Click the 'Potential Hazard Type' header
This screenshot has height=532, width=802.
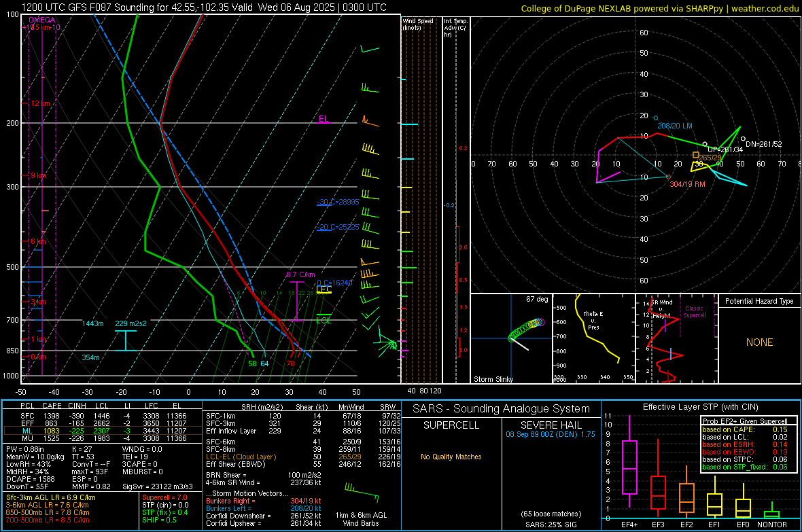pos(759,301)
